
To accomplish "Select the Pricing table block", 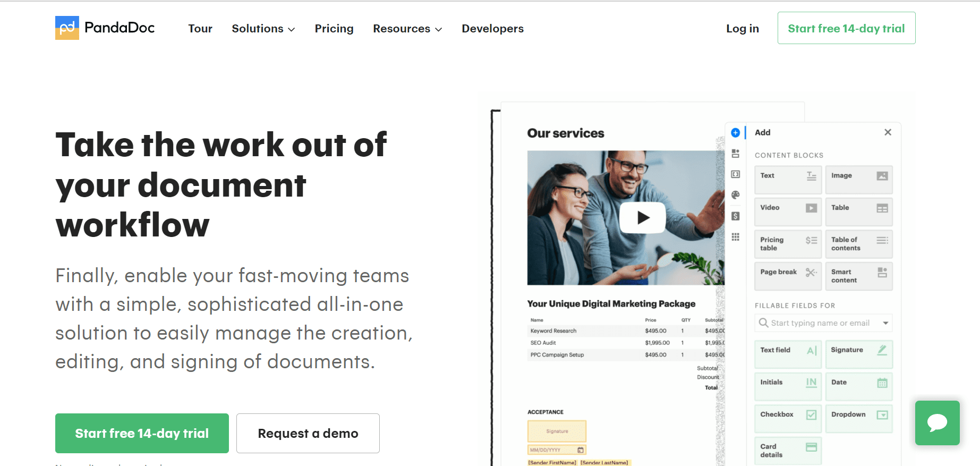I will [788, 244].
